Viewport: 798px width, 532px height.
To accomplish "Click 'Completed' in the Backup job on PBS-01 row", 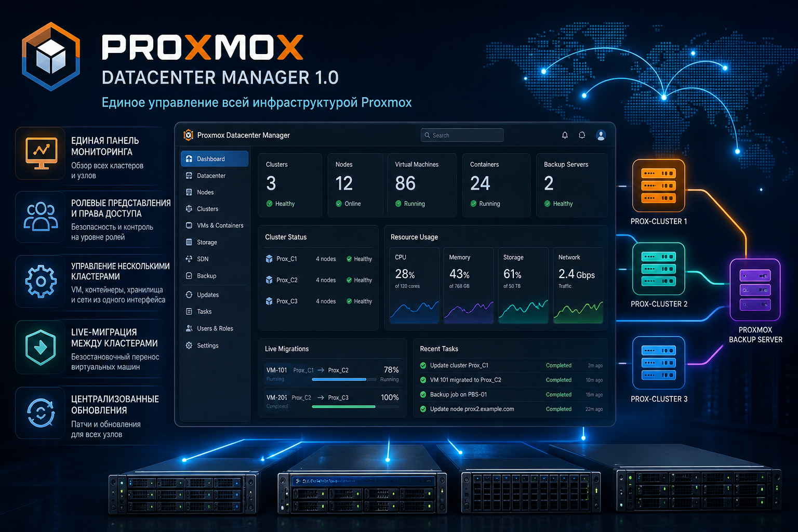I will point(558,394).
